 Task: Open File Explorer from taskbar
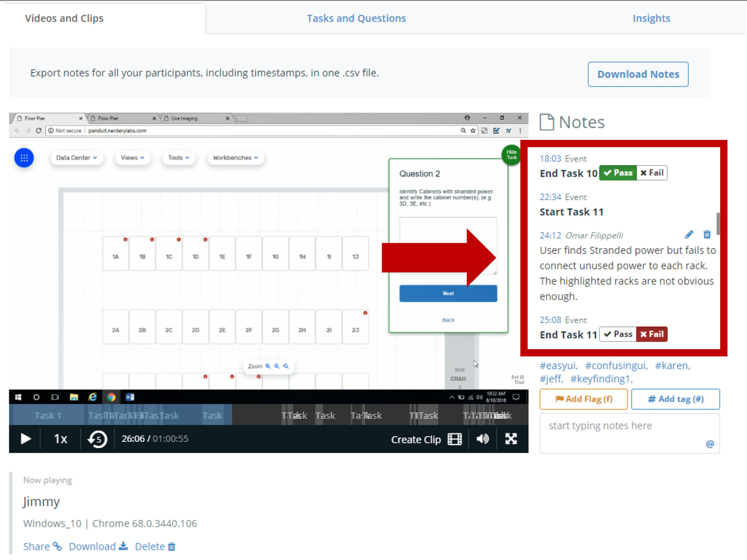pyautogui.click(x=74, y=397)
